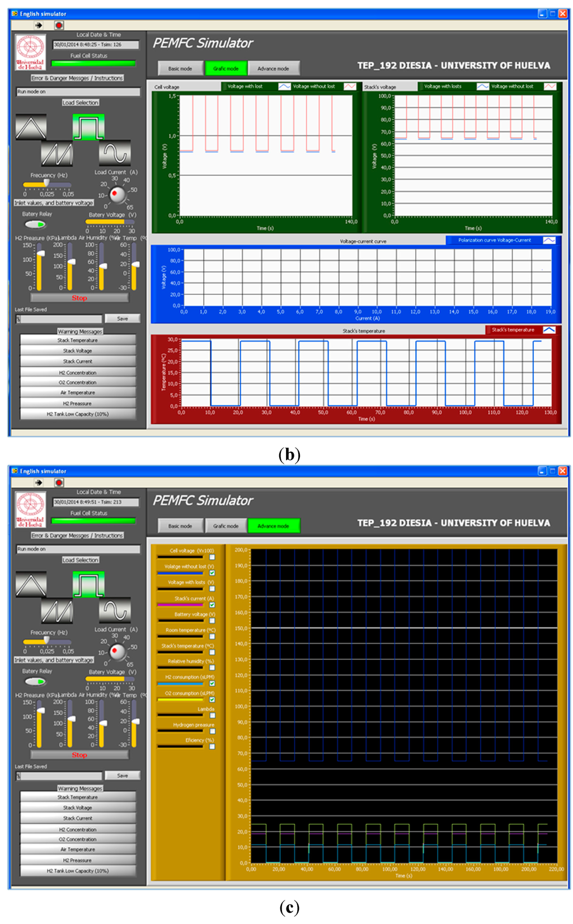The image size is (573, 924).
Task: Click the Stack's temperature legend line icon
Action: (549, 330)
